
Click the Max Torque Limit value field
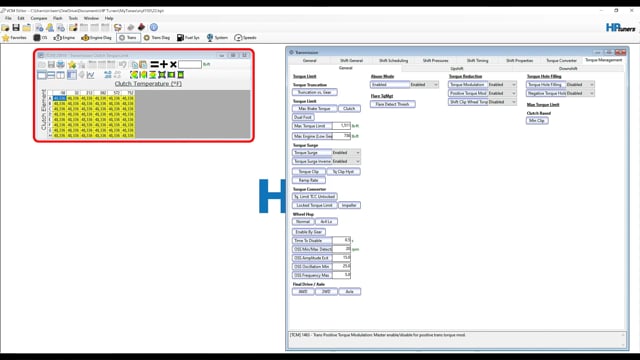(x=341, y=126)
